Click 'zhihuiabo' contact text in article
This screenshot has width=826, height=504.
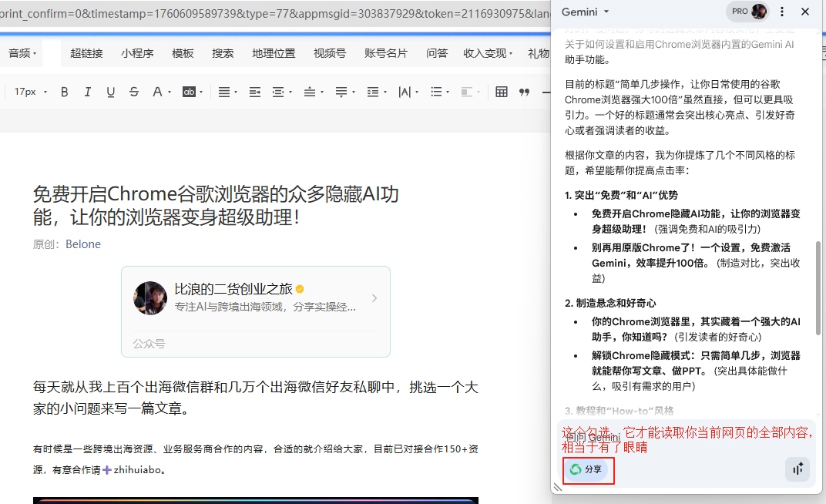[x=137, y=470]
